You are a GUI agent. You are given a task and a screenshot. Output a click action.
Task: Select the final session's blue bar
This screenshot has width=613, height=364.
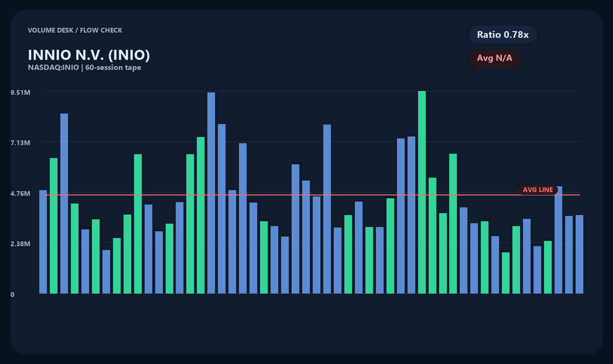point(579,254)
